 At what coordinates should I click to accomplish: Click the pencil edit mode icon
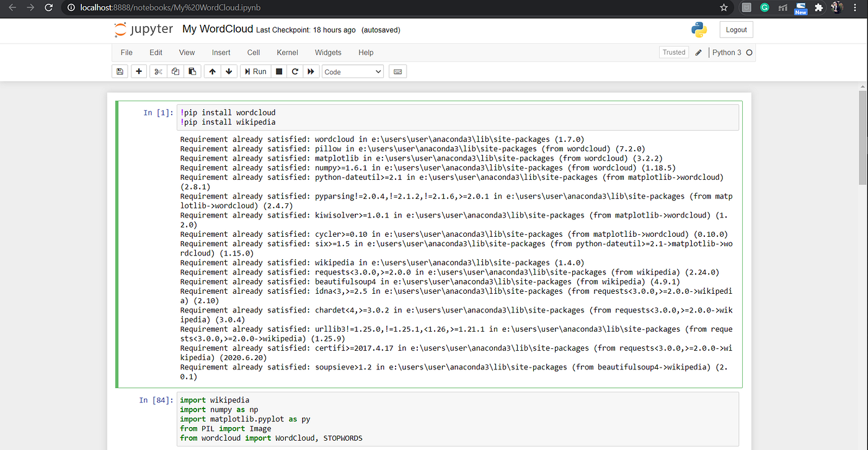point(699,53)
